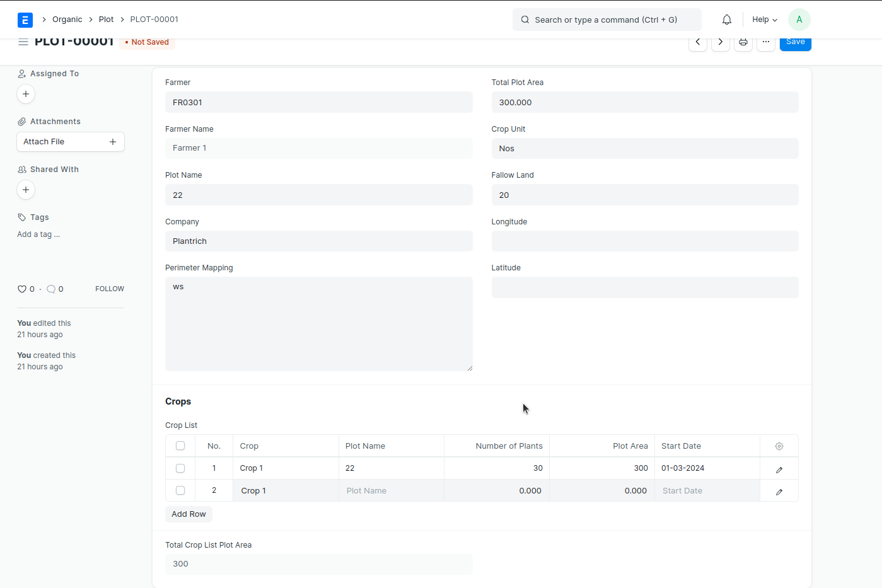Navigate to Organic breadcrumb
Screen dimensions: 882x588
coord(67,20)
